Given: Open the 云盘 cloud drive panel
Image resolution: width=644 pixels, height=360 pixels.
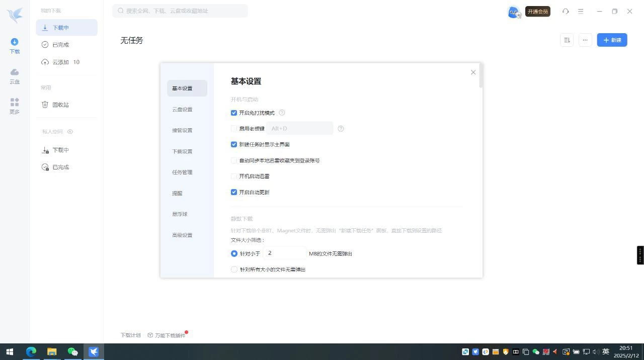Looking at the screenshot, I should (x=15, y=76).
